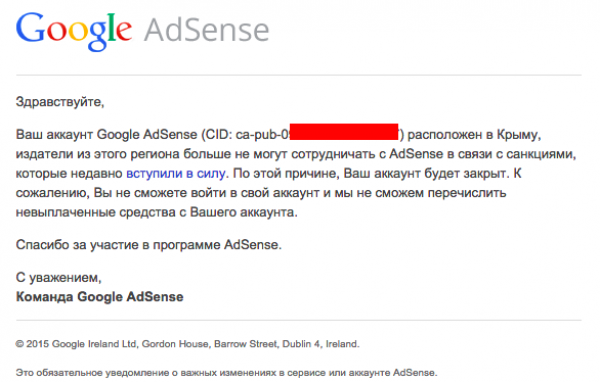This screenshot has width=600, height=382.
Task: Open the "вступили в силу" hyperlink
Action: 176,173
